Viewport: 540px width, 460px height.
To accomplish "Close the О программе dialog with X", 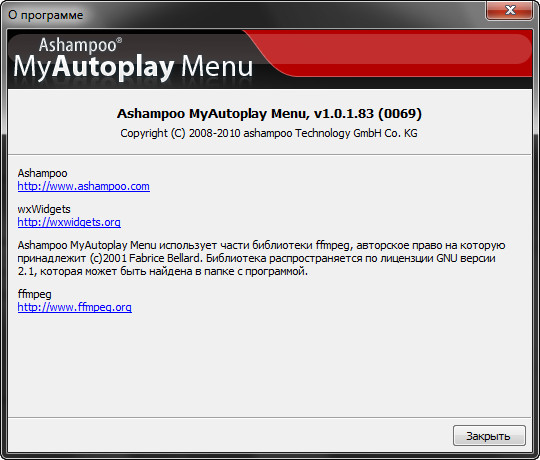I will coord(510,10).
